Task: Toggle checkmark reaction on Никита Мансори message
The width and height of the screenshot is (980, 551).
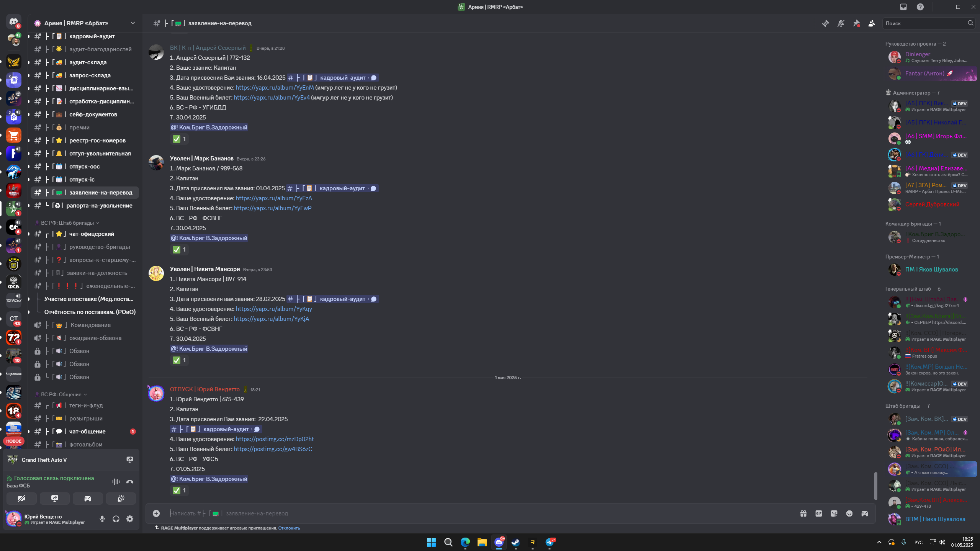Action: click(x=179, y=360)
